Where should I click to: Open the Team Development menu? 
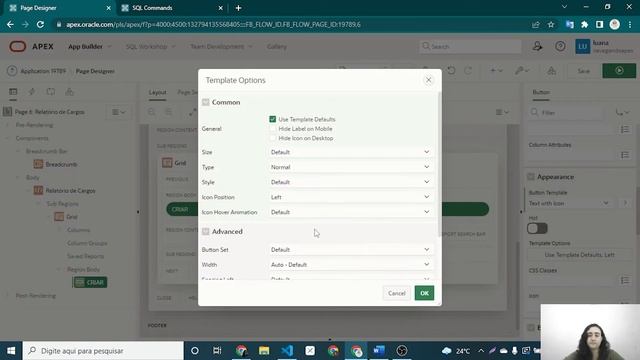click(x=221, y=47)
